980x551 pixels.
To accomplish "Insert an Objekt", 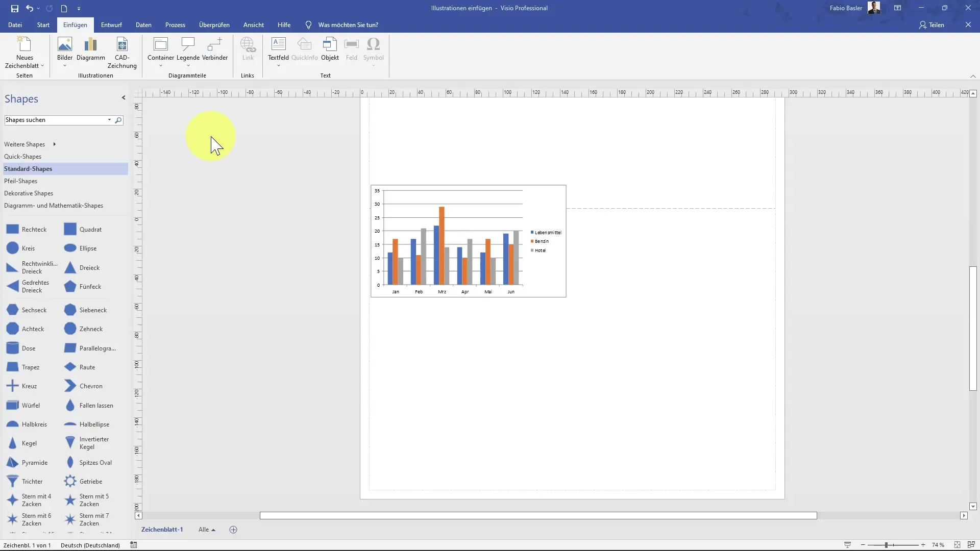I will [x=330, y=49].
